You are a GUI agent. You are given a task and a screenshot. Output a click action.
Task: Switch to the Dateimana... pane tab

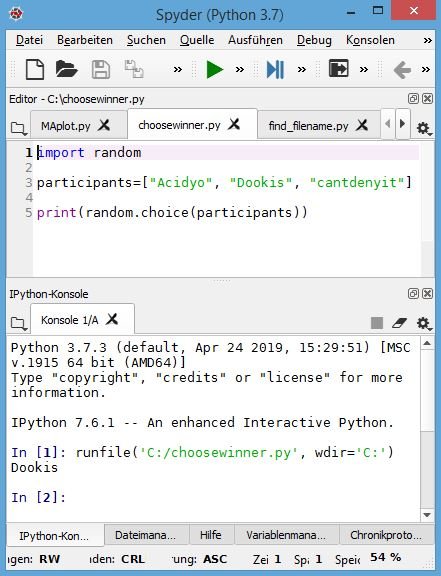146,535
